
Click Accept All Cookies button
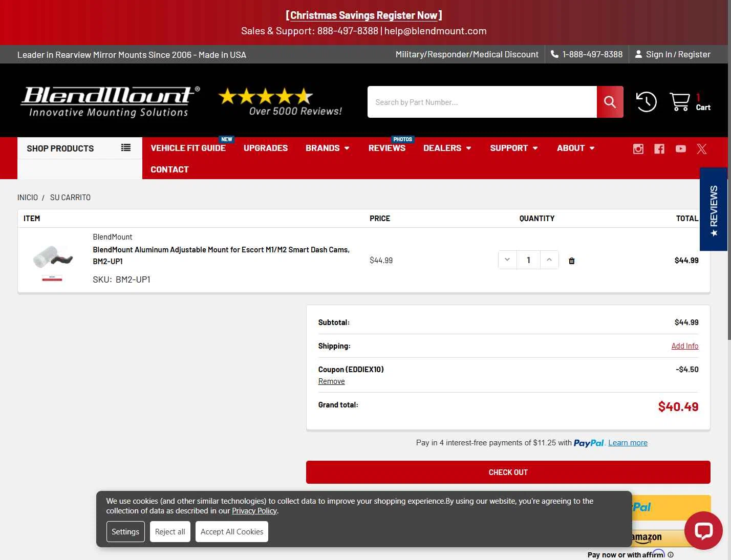point(232,532)
